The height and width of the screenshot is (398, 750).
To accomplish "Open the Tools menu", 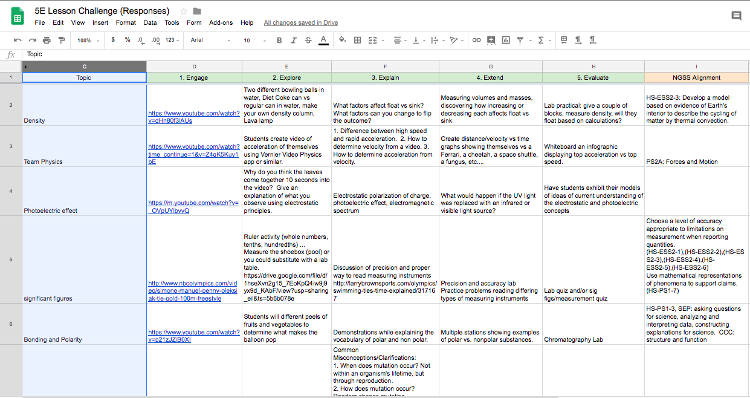I will click(x=172, y=22).
